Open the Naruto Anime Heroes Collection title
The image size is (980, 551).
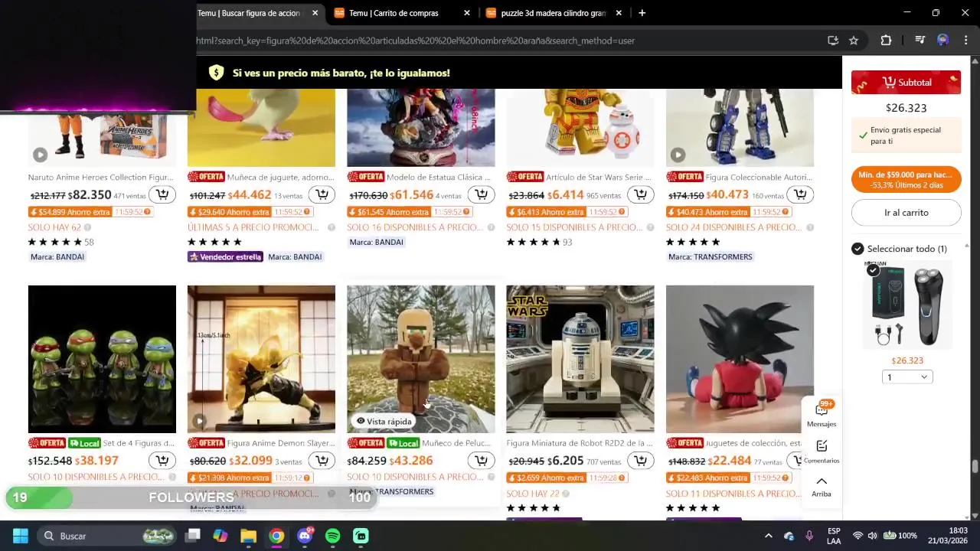pos(100,177)
